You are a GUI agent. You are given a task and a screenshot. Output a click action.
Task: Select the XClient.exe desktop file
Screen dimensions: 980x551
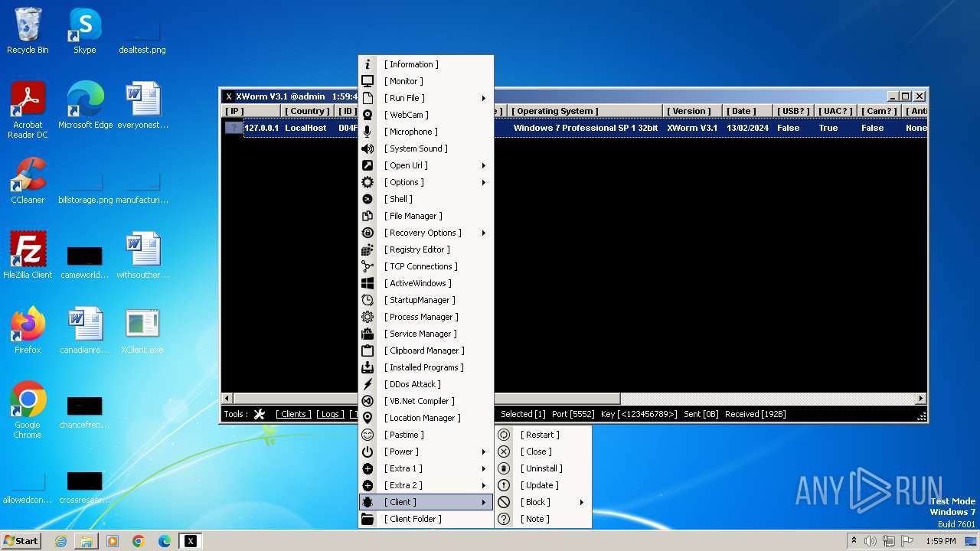pyautogui.click(x=142, y=331)
